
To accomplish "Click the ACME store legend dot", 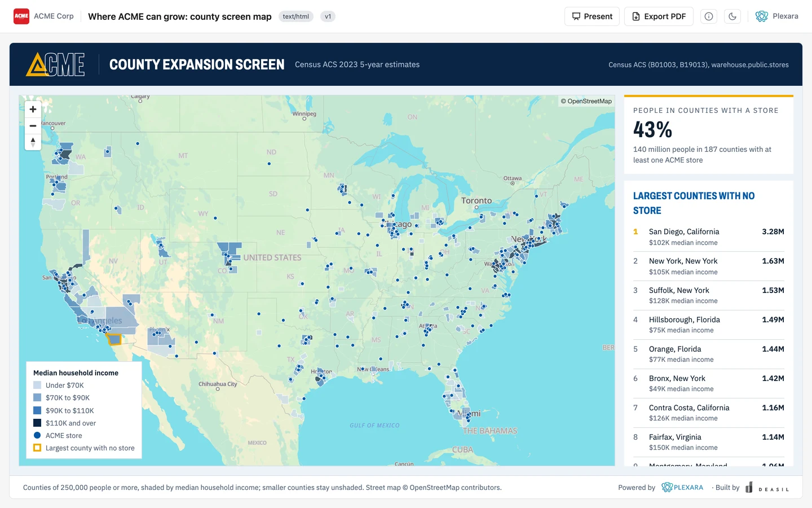I will (x=37, y=436).
